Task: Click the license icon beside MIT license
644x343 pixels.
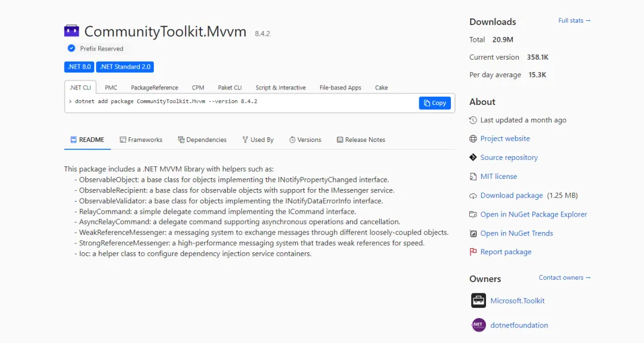Action: [x=473, y=177]
